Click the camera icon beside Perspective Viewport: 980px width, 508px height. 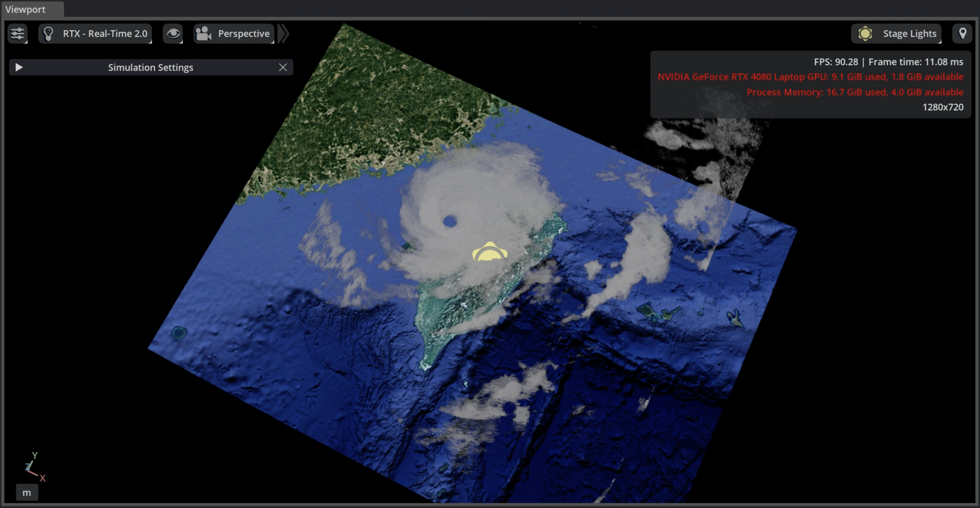coord(203,34)
